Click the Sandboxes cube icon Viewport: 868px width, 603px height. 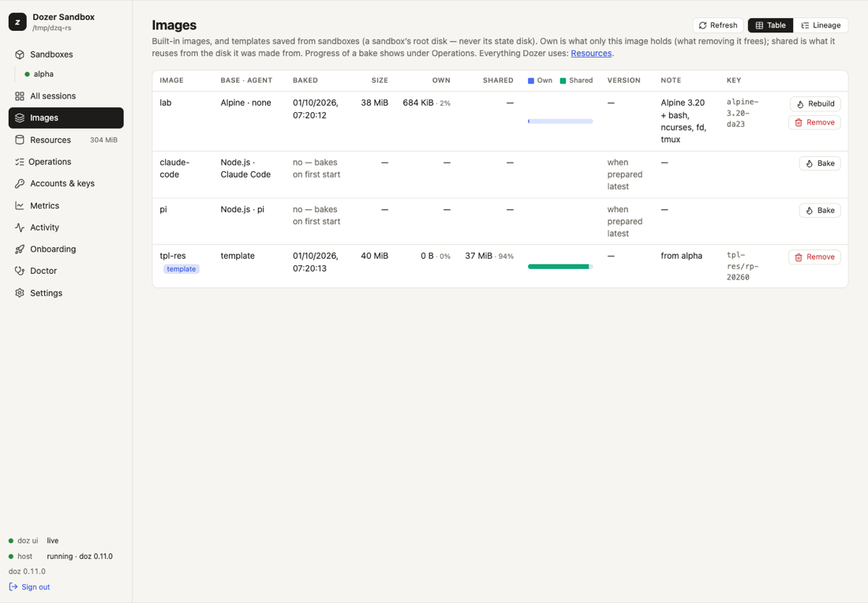pyautogui.click(x=20, y=54)
